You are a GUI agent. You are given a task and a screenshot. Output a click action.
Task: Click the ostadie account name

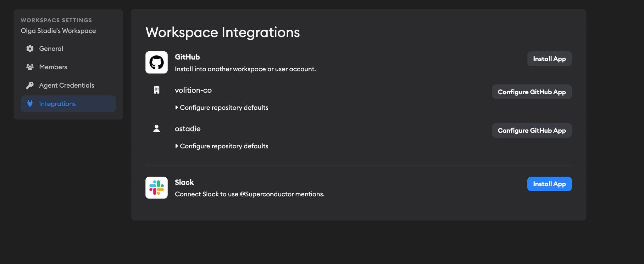[188, 129]
